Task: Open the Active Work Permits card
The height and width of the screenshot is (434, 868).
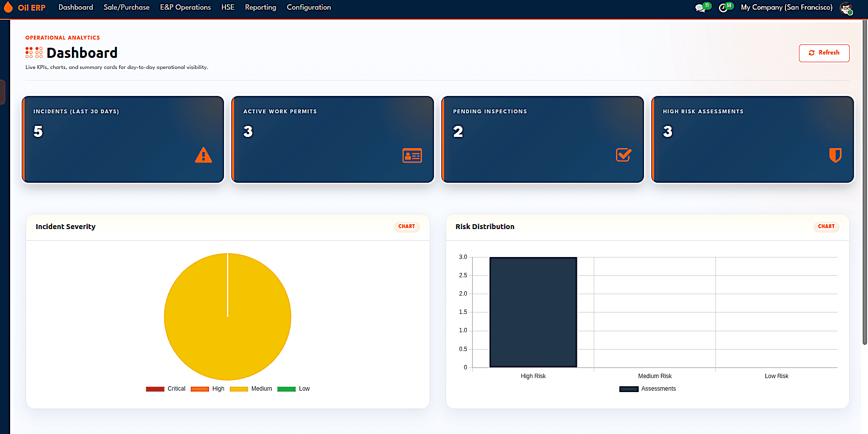Action: point(333,139)
